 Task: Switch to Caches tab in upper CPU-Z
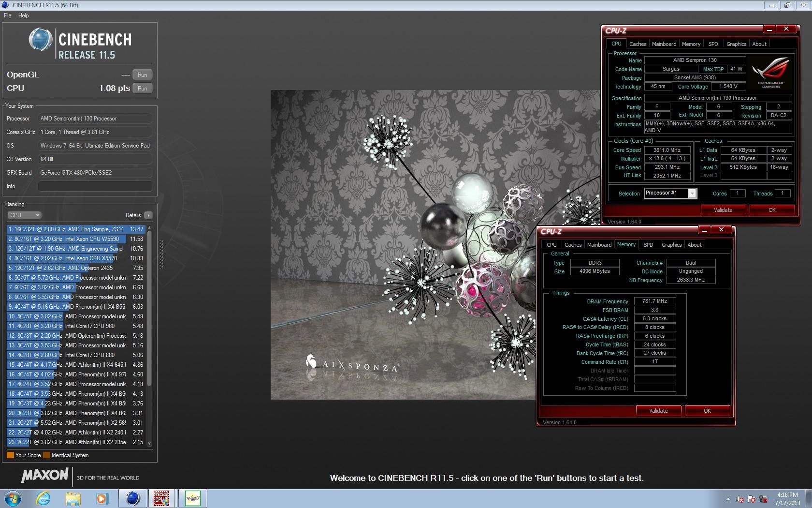click(638, 44)
